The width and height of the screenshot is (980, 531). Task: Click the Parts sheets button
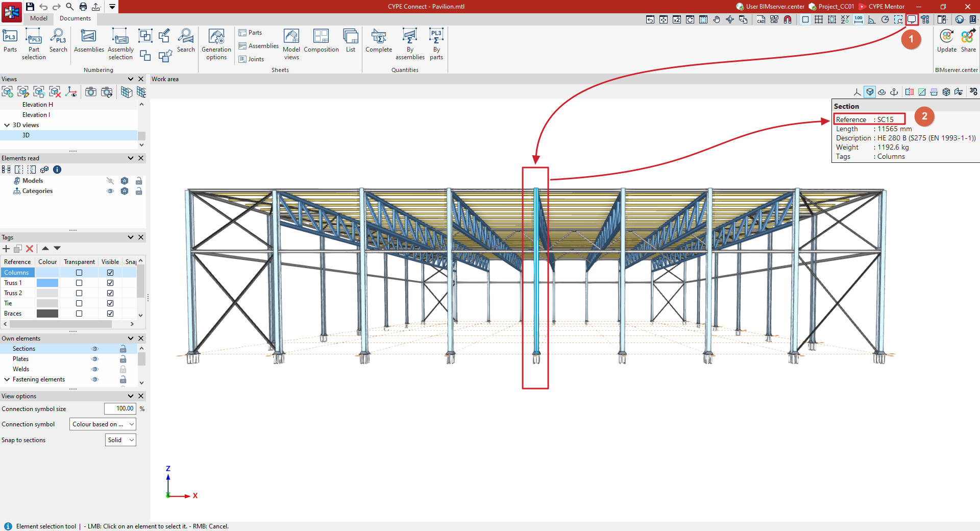point(250,33)
